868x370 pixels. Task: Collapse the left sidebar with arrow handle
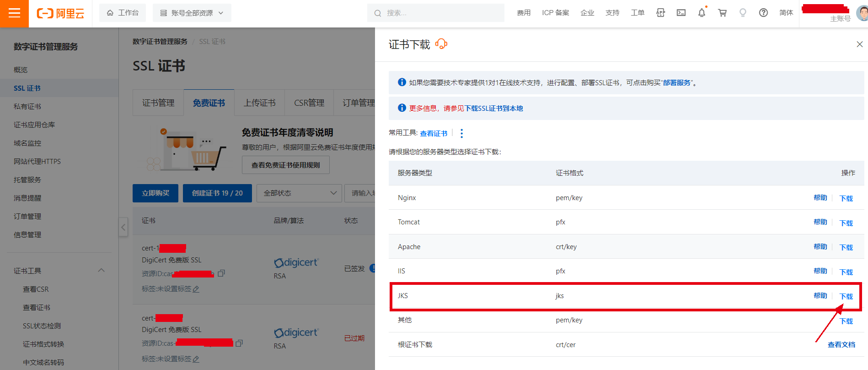click(123, 227)
